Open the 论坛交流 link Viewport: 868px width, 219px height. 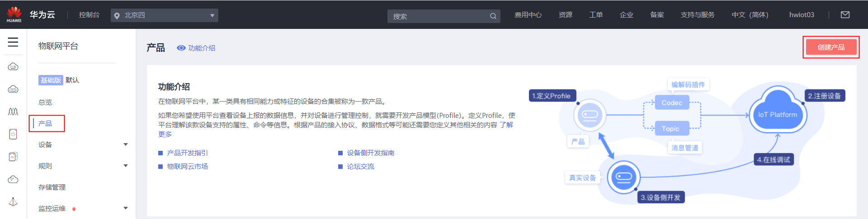[x=360, y=166]
